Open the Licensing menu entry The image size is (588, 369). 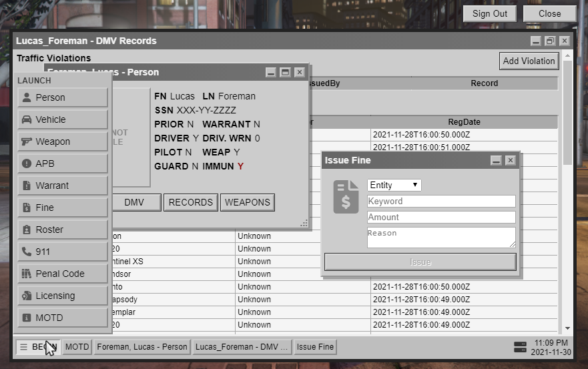(x=63, y=296)
